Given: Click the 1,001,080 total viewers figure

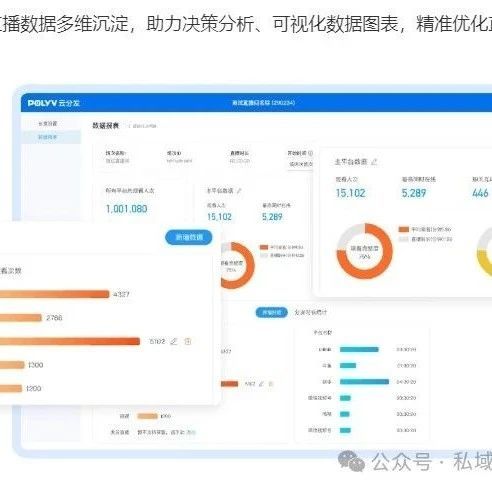Looking at the screenshot, I should point(126,209).
